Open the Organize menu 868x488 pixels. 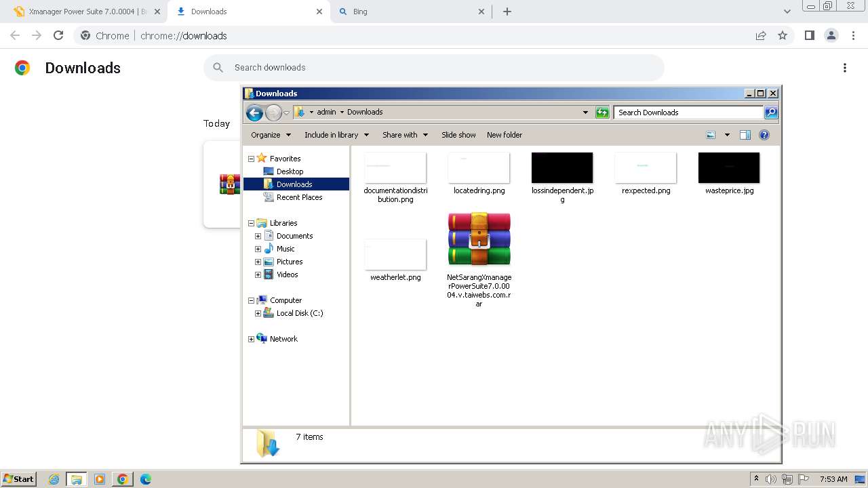tap(271, 135)
